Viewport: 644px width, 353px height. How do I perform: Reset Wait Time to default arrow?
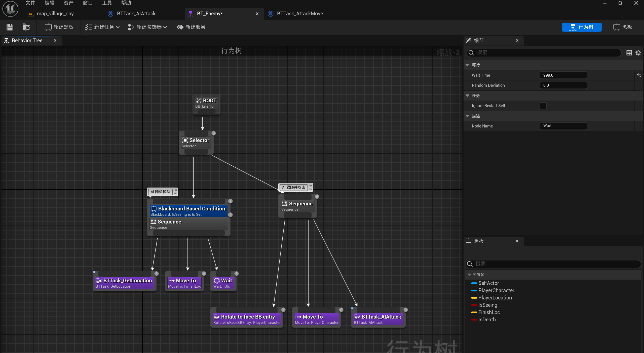[x=639, y=75]
